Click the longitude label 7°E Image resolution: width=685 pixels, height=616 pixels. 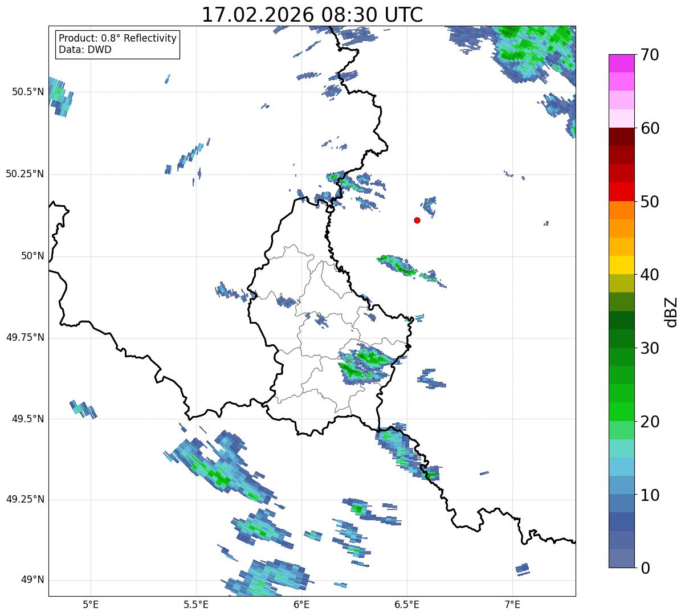point(512,604)
